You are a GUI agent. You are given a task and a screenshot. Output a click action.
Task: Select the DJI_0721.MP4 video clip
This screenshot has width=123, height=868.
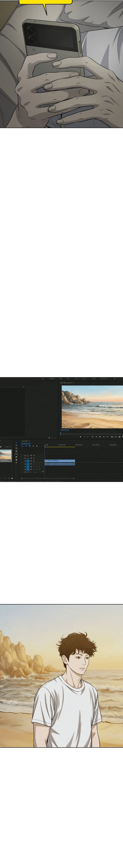pos(60,461)
